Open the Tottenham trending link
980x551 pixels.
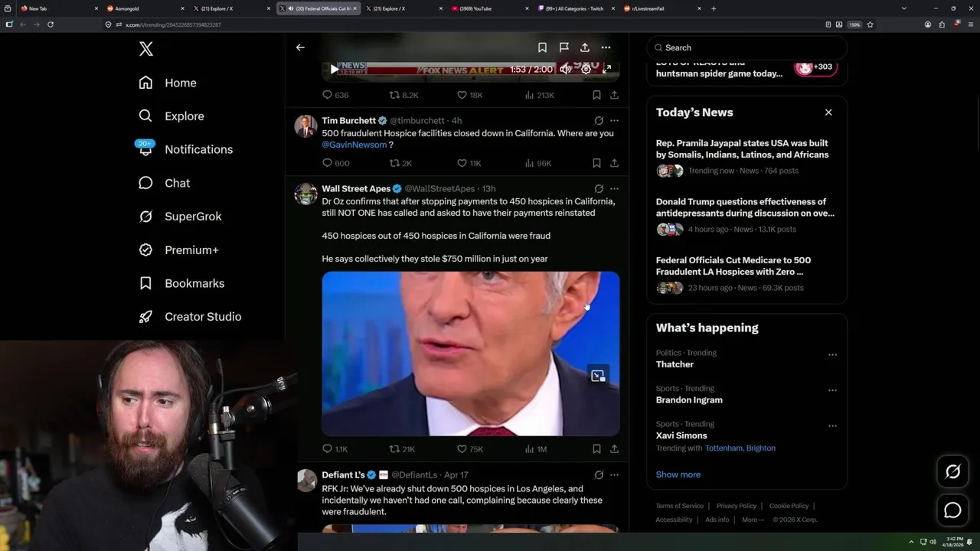[x=722, y=448]
